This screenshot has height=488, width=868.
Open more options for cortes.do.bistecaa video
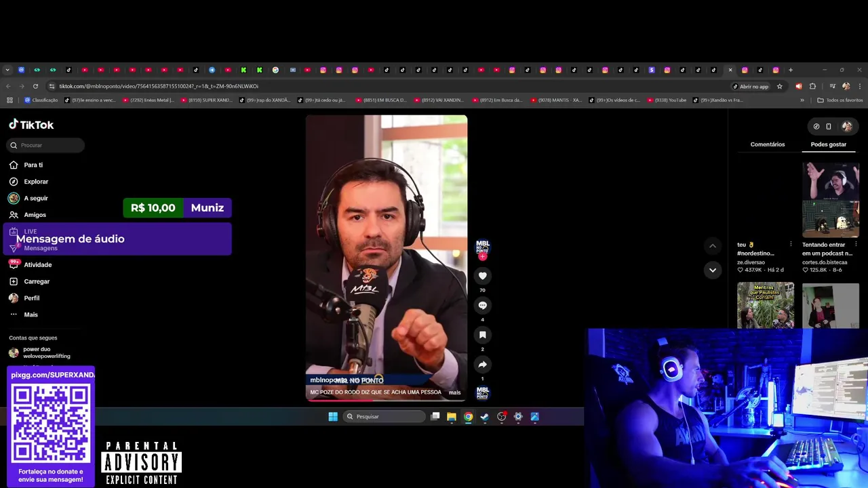point(856,244)
